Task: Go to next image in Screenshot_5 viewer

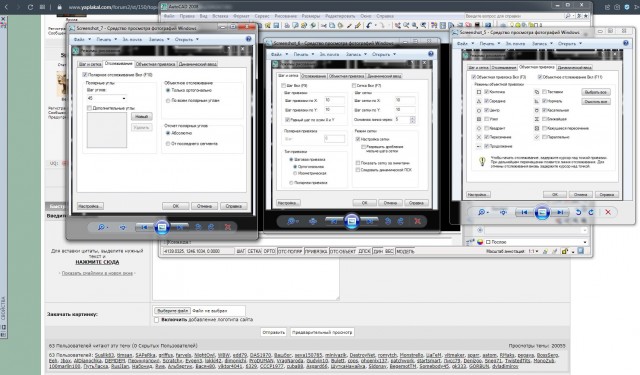Action: [560, 212]
